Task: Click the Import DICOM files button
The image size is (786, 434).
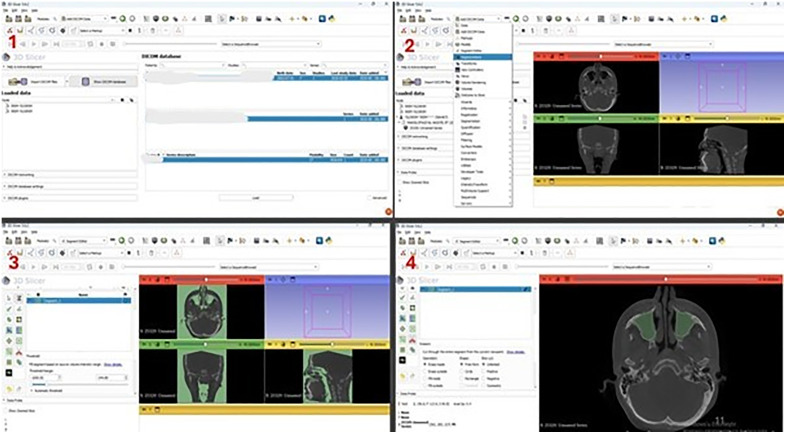Action: [36, 82]
